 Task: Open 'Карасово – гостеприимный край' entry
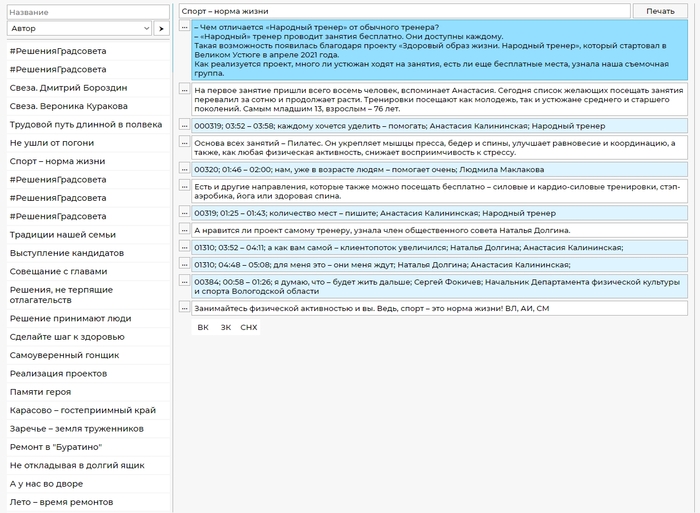coord(88,410)
